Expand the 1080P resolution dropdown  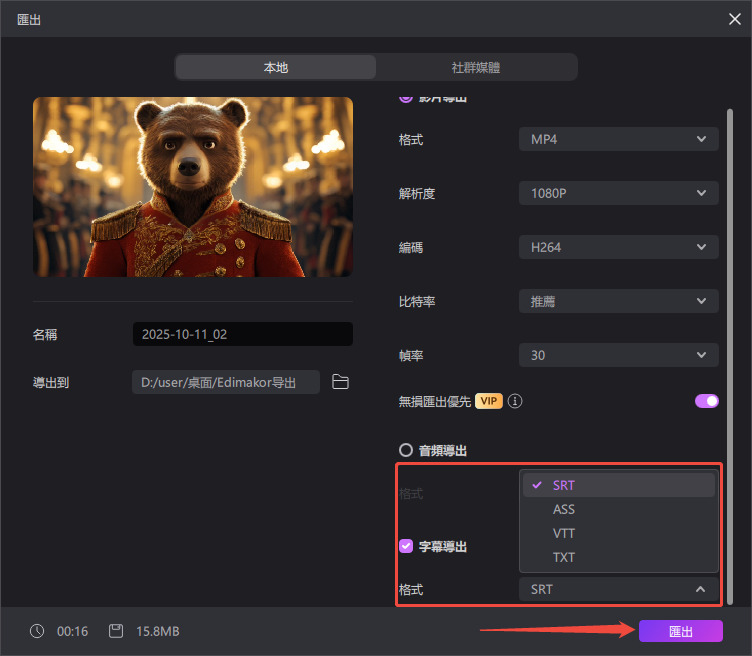click(x=618, y=193)
